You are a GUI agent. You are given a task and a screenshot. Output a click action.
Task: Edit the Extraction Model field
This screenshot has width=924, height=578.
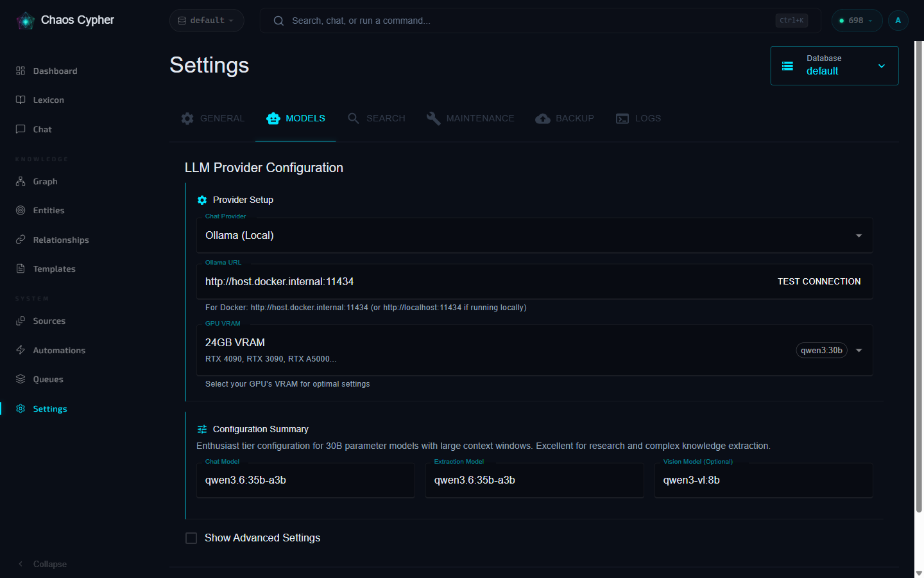tap(535, 480)
